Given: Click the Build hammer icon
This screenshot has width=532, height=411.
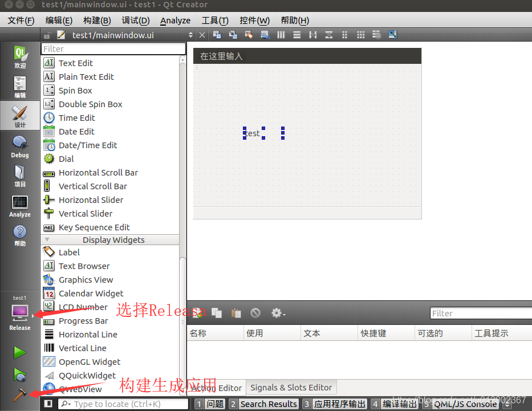Looking at the screenshot, I should click(x=20, y=394).
